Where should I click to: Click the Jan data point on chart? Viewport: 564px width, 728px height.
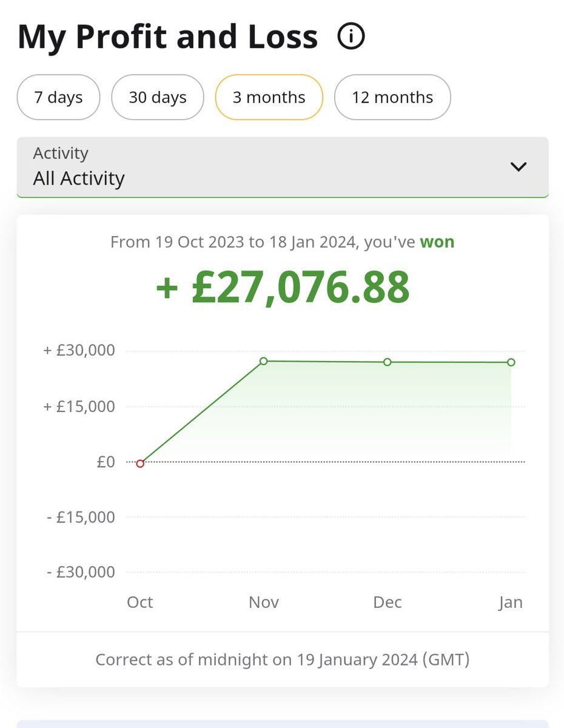tap(511, 362)
